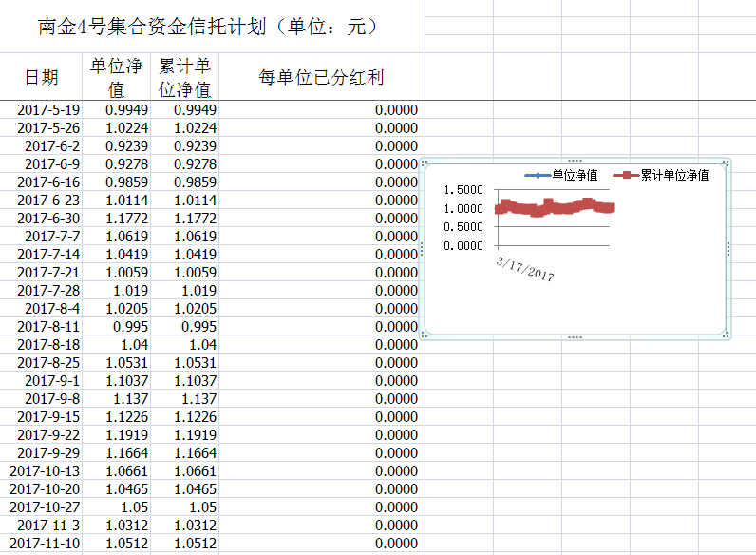The image size is (756, 555).
Task: Select the title cell 南金4号集合资金信托计划
Action: (x=209, y=27)
